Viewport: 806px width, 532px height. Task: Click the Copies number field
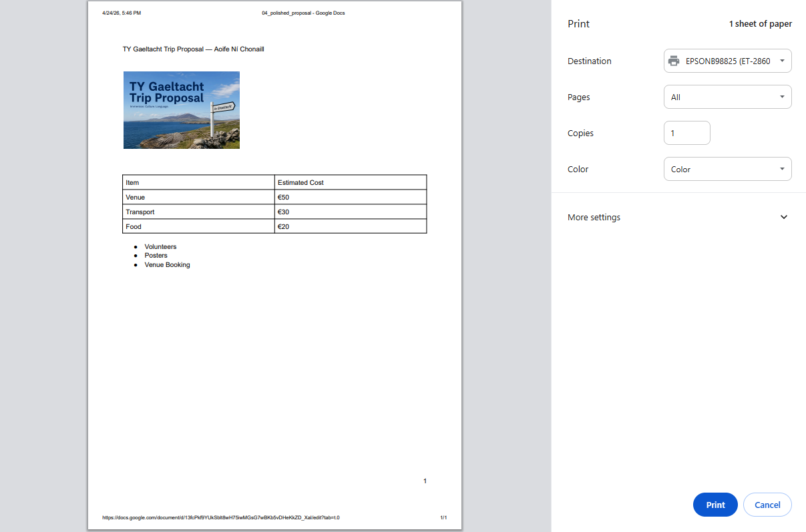pyautogui.click(x=687, y=133)
